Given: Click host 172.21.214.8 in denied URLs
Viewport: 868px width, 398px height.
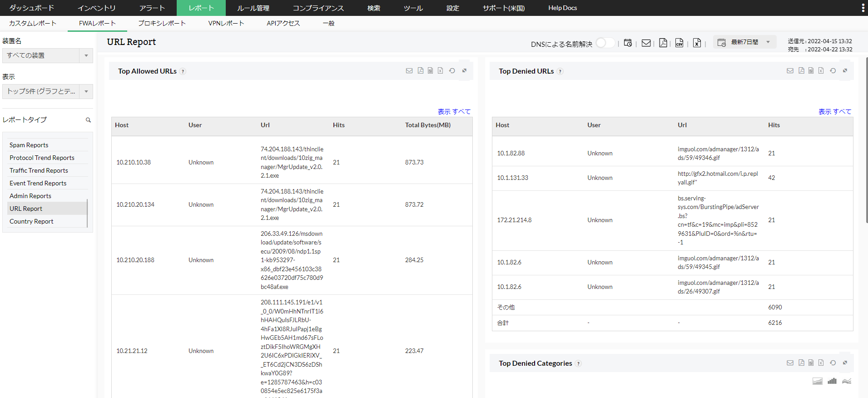Looking at the screenshot, I should tap(514, 220).
